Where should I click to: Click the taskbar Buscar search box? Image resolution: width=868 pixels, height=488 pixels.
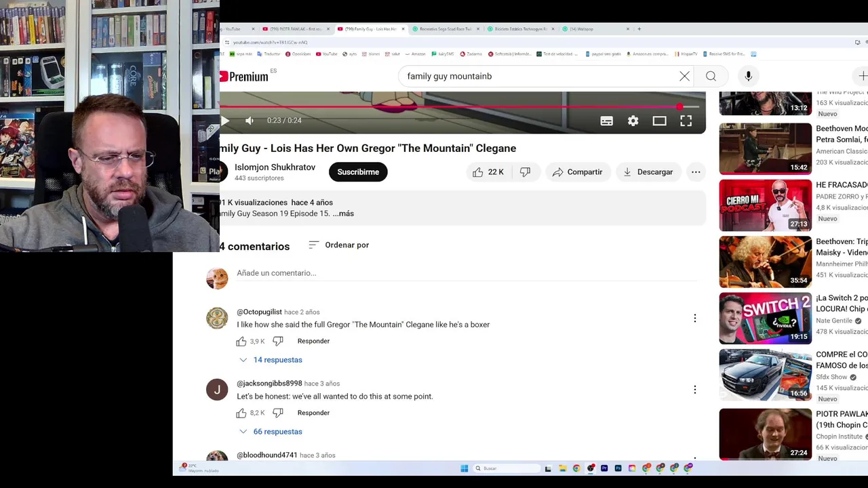[505, 468]
